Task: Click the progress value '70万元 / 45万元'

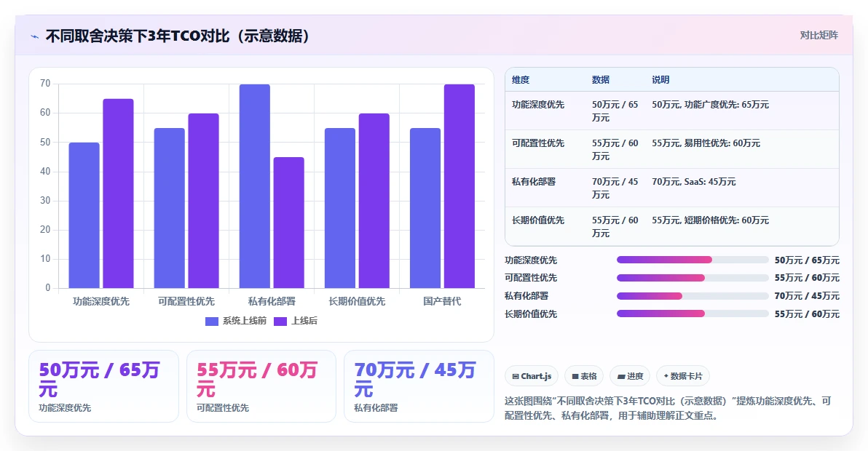Action: point(807,296)
